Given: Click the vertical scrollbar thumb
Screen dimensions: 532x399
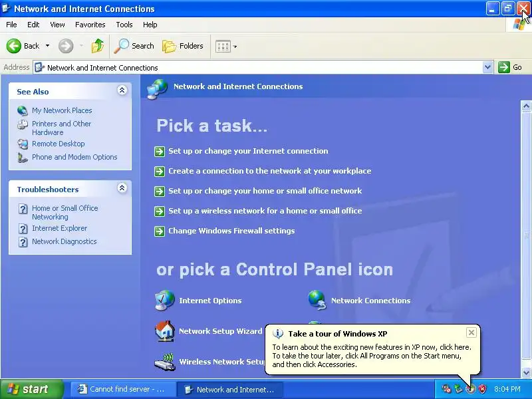Looking at the screenshot, I should (526, 235).
